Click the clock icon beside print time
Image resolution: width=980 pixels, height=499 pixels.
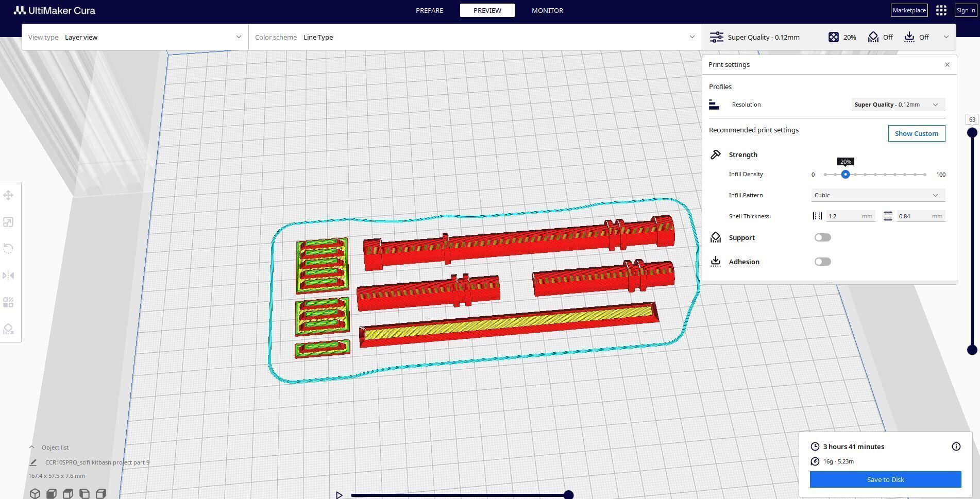click(x=815, y=446)
